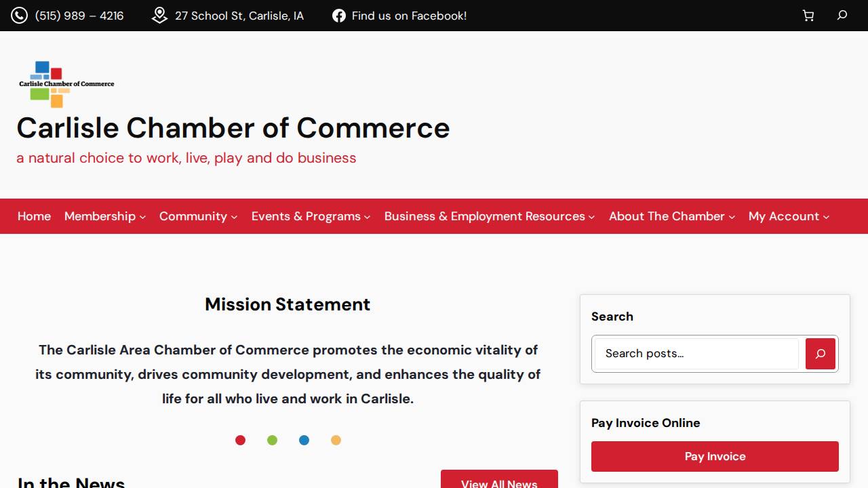868x488 pixels.
Task: Click the tagline a natural choice to work
Action: coord(186,158)
